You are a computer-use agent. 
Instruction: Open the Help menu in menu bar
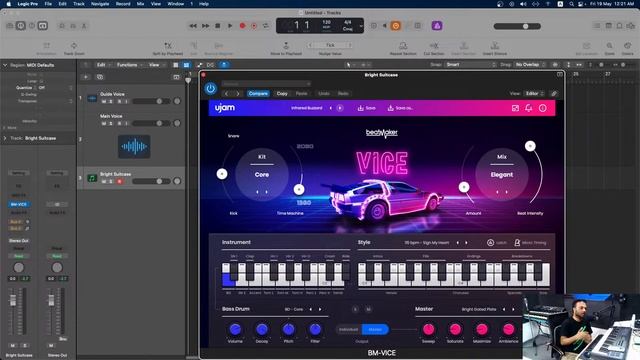[x=204, y=4]
